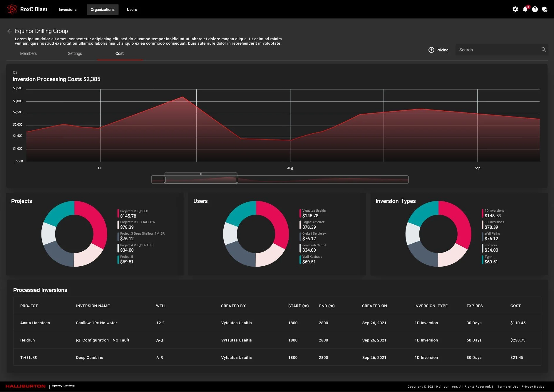This screenshot has width=554, height=392.
Task: Select the Aasta Hansteen project cell
Action: pyautogui.click(x=35, y=323)
